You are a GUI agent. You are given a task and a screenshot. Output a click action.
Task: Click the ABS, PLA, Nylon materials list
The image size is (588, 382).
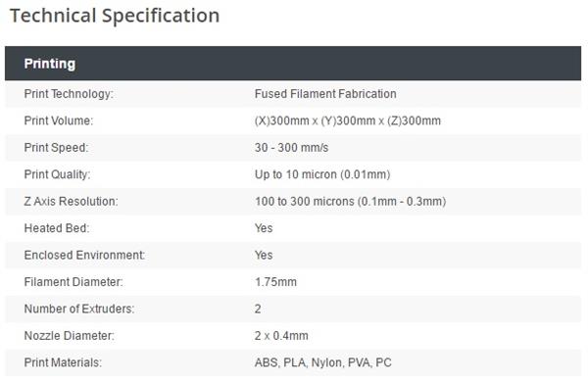(322, 362)
